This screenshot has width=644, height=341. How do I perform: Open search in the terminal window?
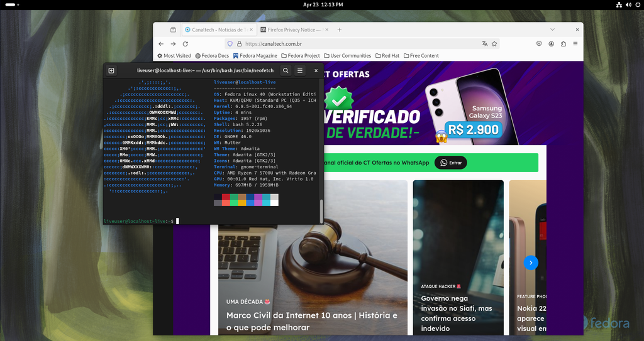coord(286,70)
